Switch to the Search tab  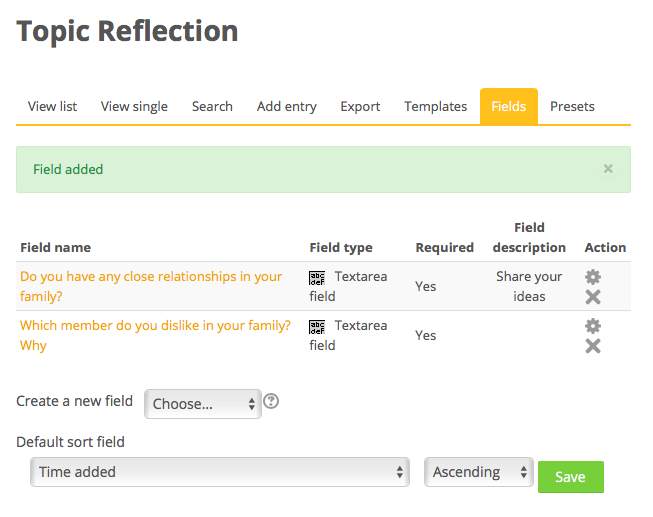point(212,107)
